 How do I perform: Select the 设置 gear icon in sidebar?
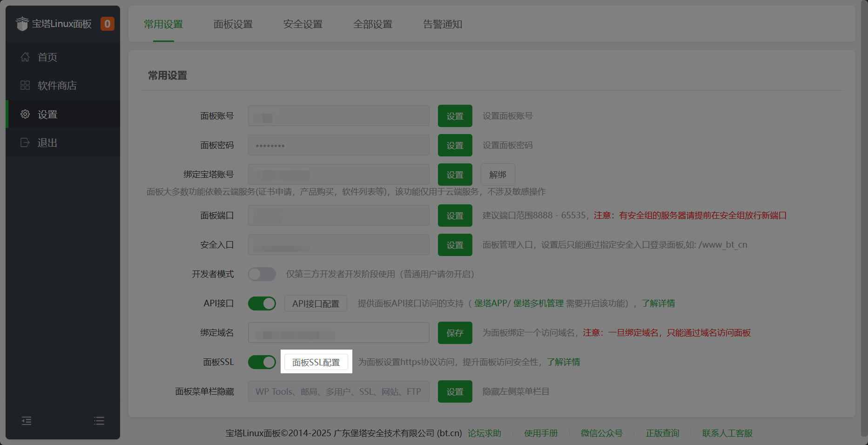[x=25, y=114]
